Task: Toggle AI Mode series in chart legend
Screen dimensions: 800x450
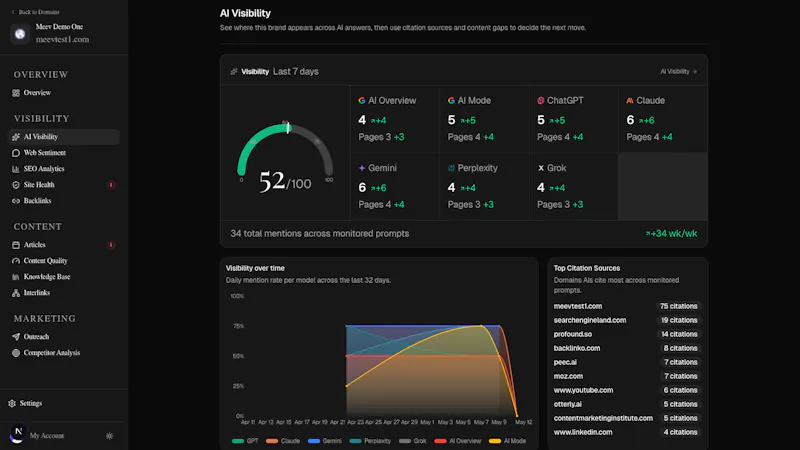Action: point(507,441)
